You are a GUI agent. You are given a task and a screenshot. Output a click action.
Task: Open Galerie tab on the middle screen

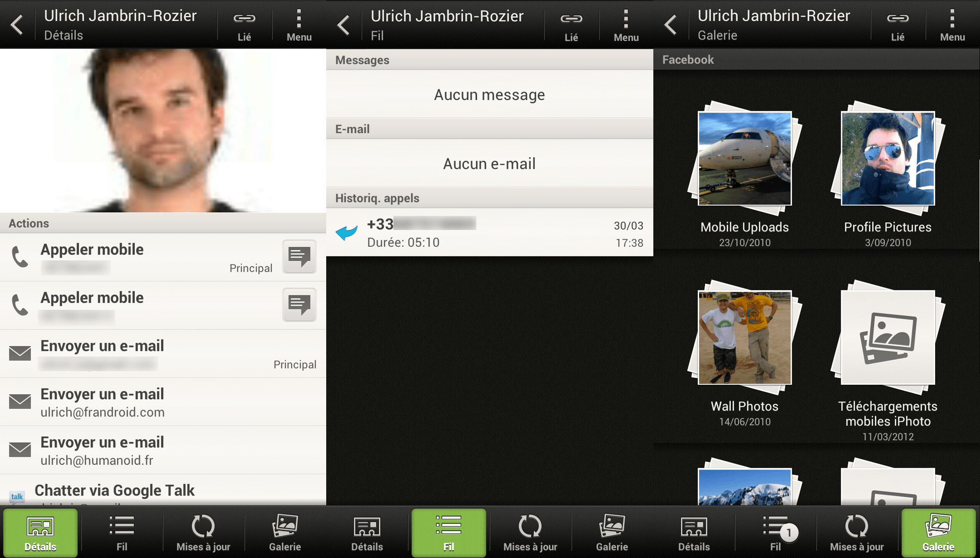point(612,533)
